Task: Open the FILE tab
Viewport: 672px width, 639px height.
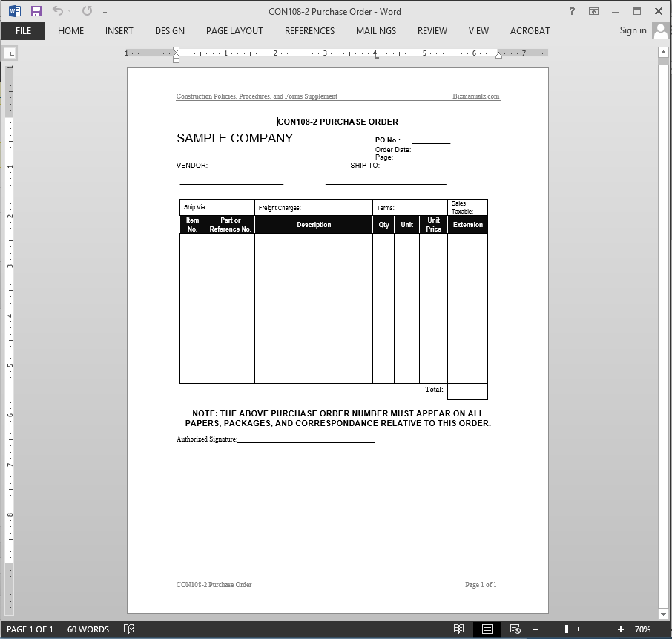Action: tap(23, 31)
